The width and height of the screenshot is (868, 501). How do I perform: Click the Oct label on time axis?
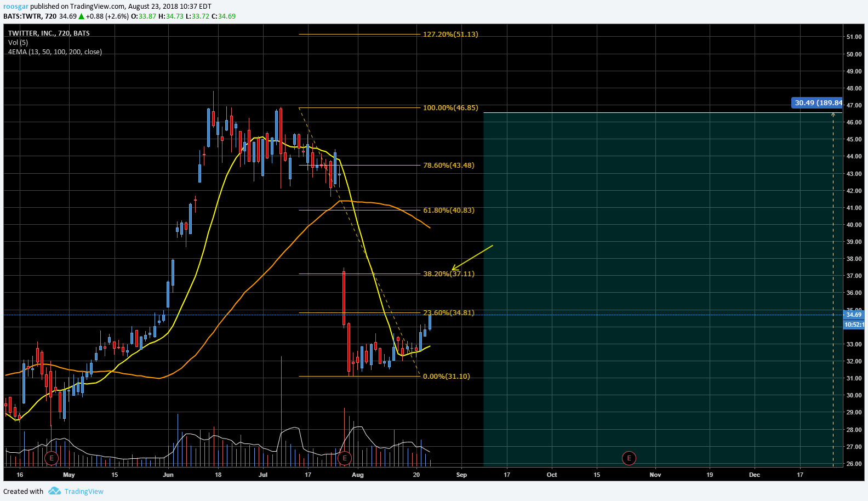click(x=552, y=475)
